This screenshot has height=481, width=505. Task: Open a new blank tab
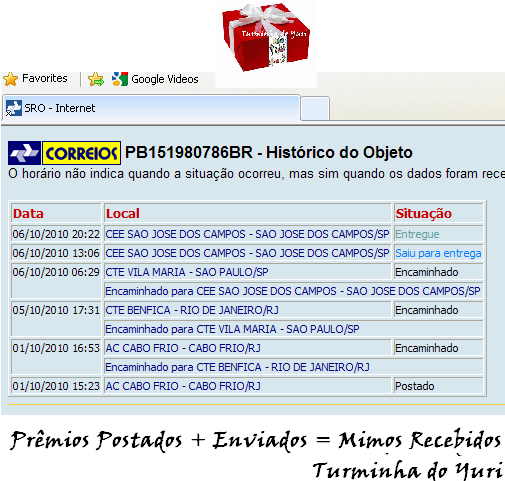(x=315, y=108)
